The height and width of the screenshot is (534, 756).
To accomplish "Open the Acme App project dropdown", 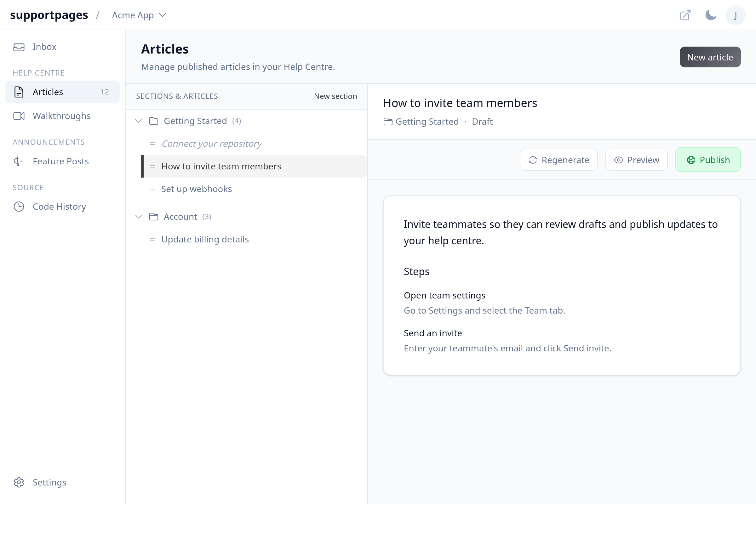I will click(x=139, y=15).
